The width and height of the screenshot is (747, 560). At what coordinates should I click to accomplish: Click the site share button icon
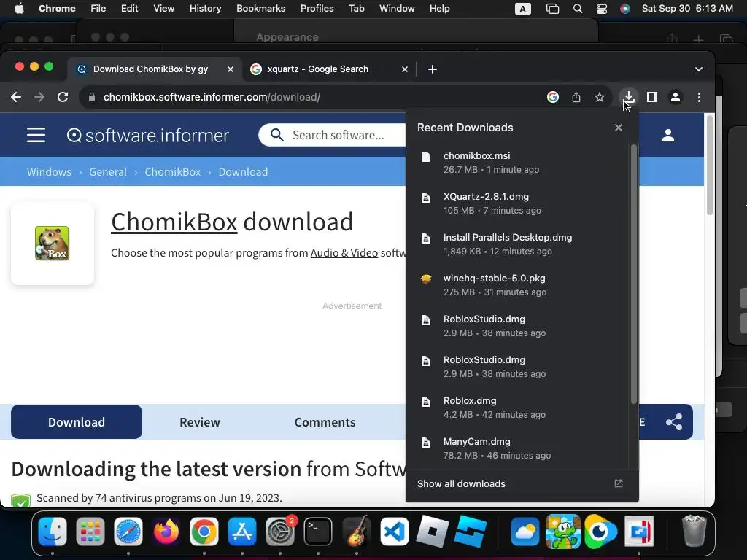tap(674, 422)
